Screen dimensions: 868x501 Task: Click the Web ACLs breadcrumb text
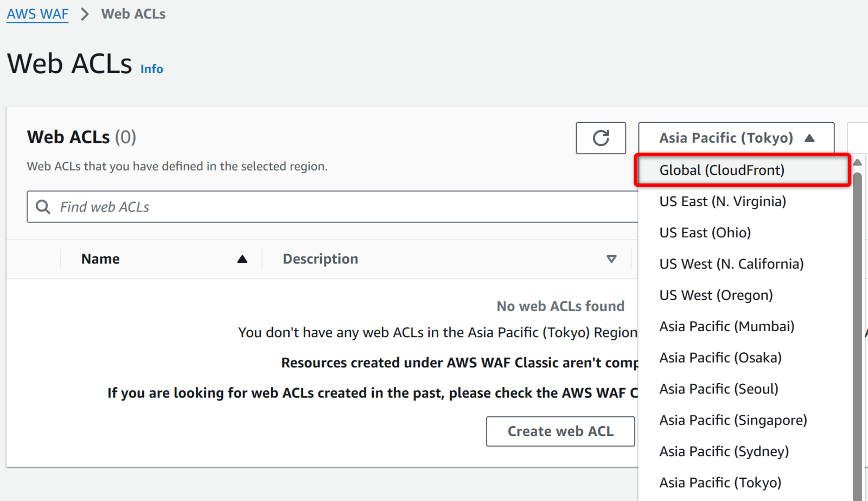pyautogui.click(x=133, y=14)
